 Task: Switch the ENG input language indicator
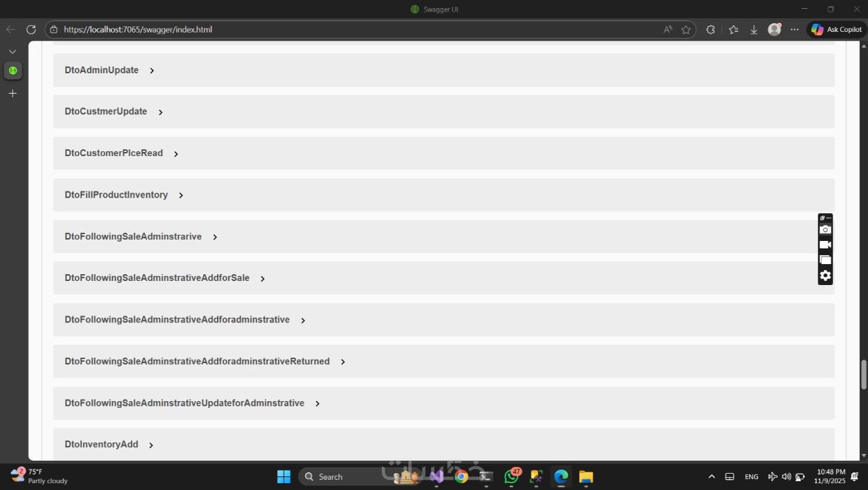pos(751,476)
